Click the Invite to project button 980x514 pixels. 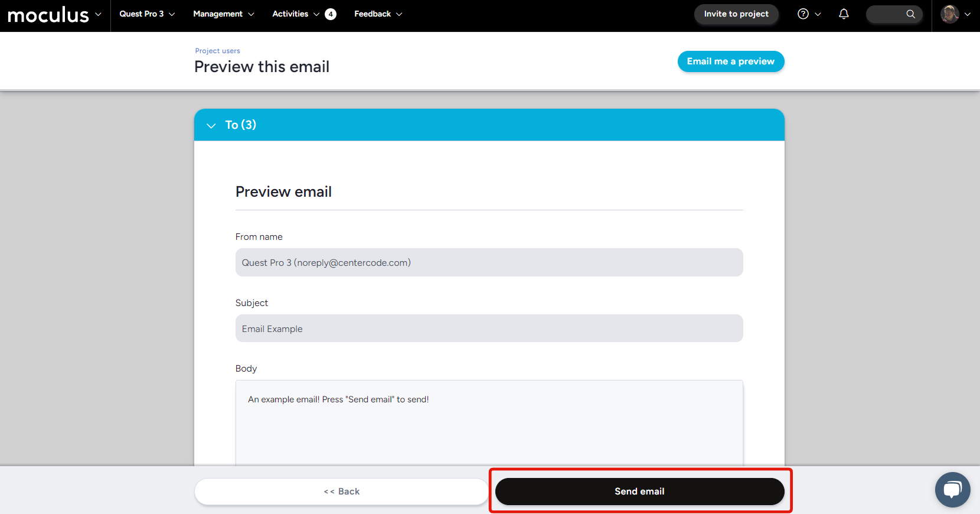pos(736,14)
